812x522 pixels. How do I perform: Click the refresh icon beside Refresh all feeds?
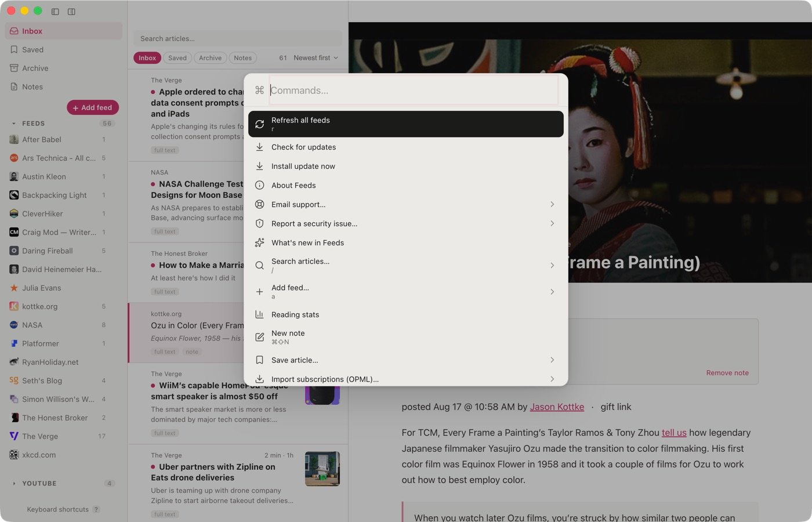click(x=260, y=124)
